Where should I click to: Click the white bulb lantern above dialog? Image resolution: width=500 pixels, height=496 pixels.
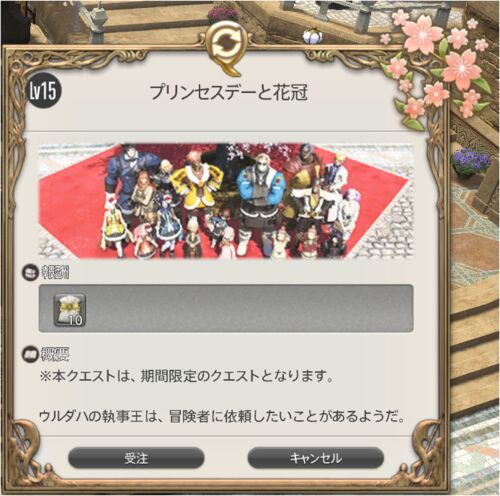point(312,36)
